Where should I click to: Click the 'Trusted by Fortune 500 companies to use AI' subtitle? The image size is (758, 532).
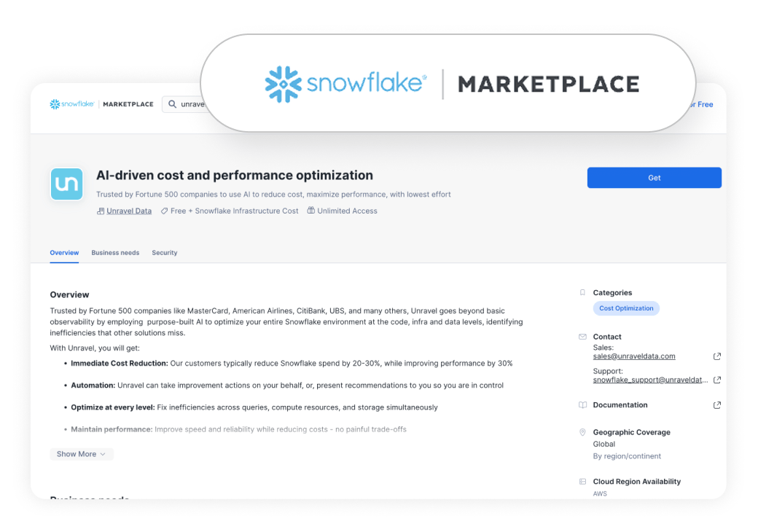click(273, 195)
